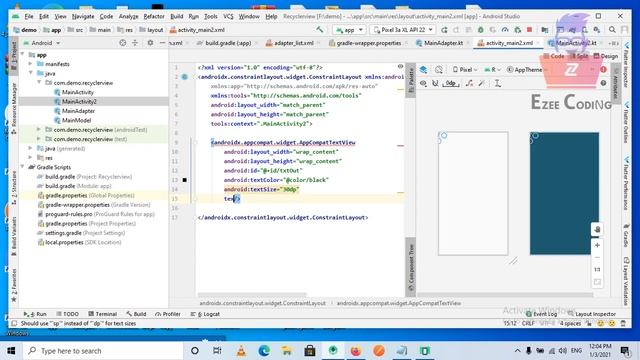Open the Terminal tool window
The image size is (640, 360).
coord(103,314)
